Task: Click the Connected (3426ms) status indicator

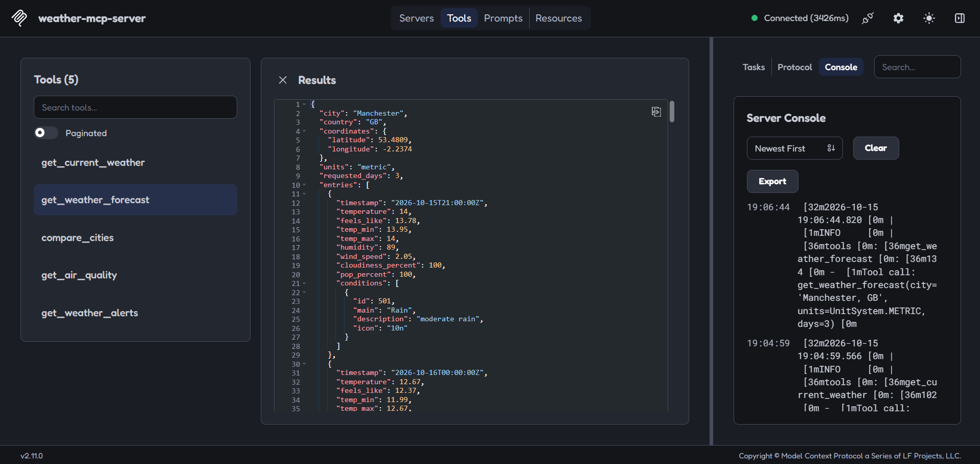Action: coord(800,18)
